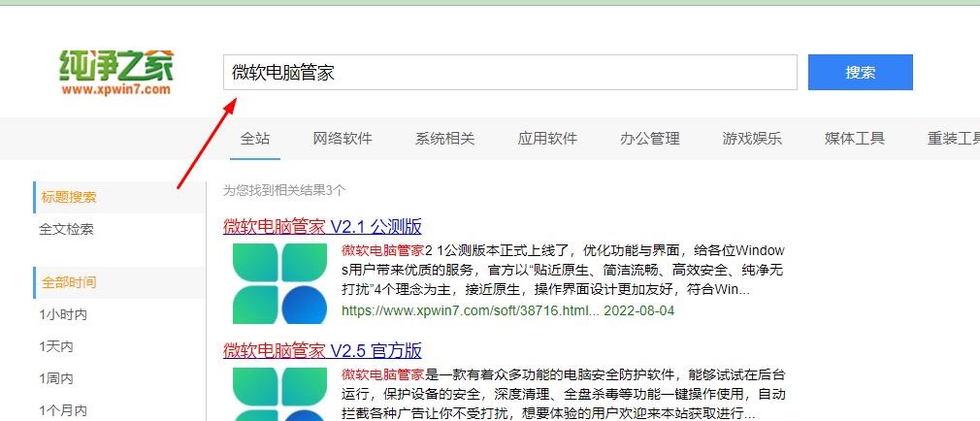980x421 pixels.
Task: Click the text 为您找到相关结果3个
Action: 284,190
